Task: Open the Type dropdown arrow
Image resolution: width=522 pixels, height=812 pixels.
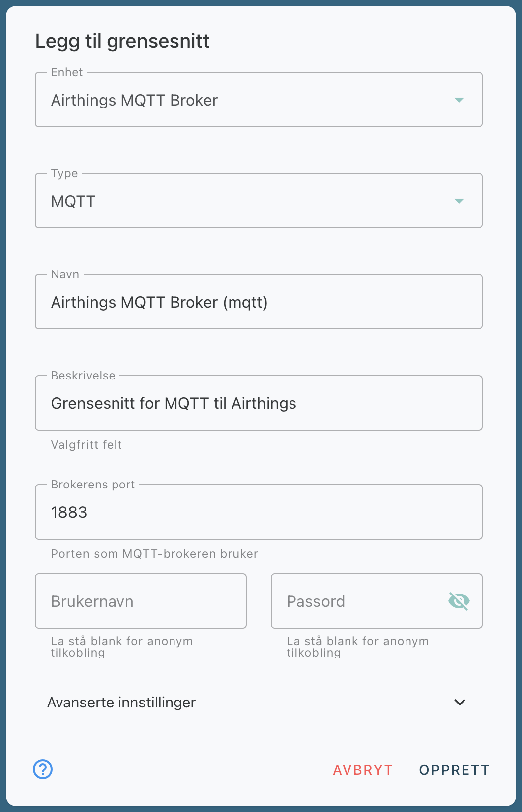Action: (x=459, y=201)
